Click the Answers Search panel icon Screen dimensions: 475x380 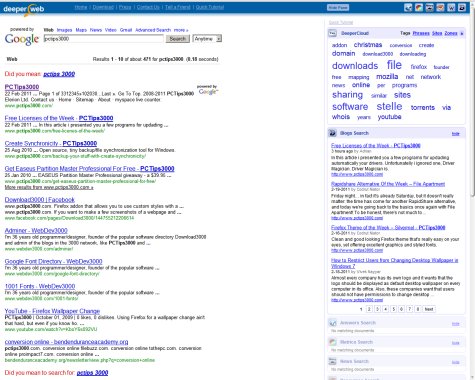point(332,323)
